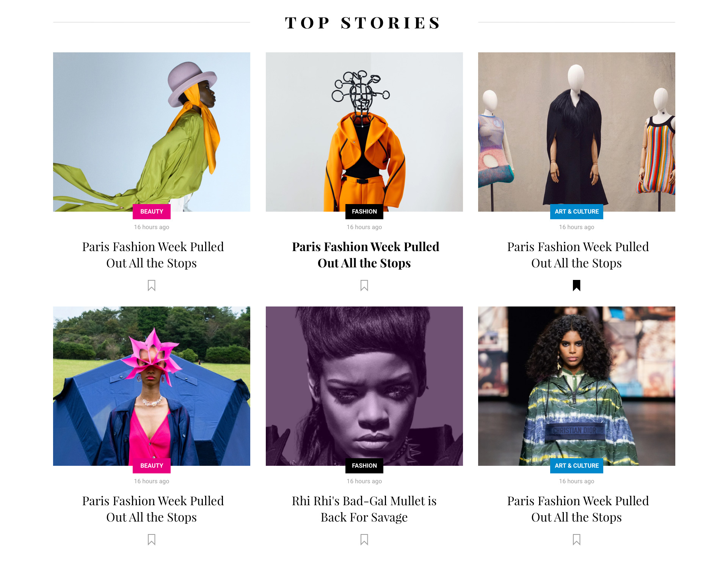View the orange jacket mannequin photo

tap(364, 132)
